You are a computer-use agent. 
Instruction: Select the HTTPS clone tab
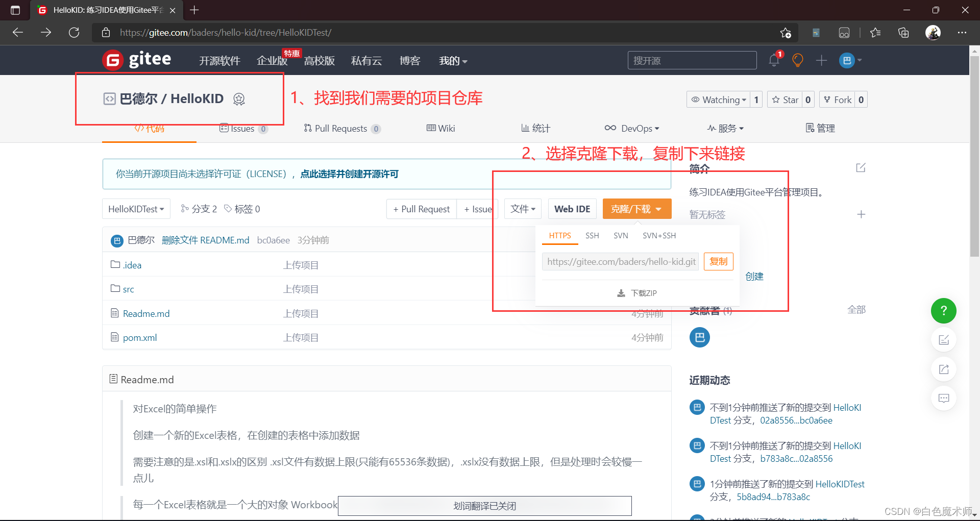(x=560, y=236)
